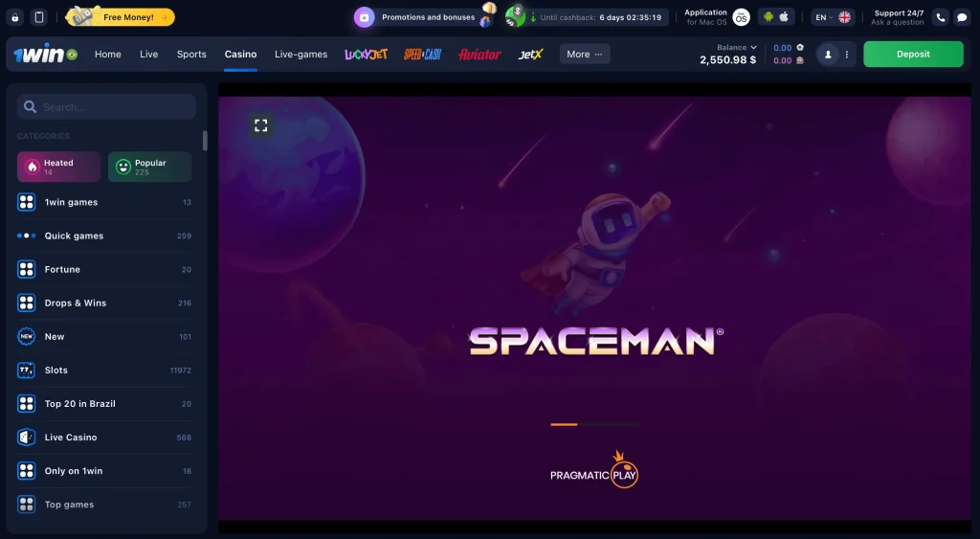Open the Fortune category

105,270
